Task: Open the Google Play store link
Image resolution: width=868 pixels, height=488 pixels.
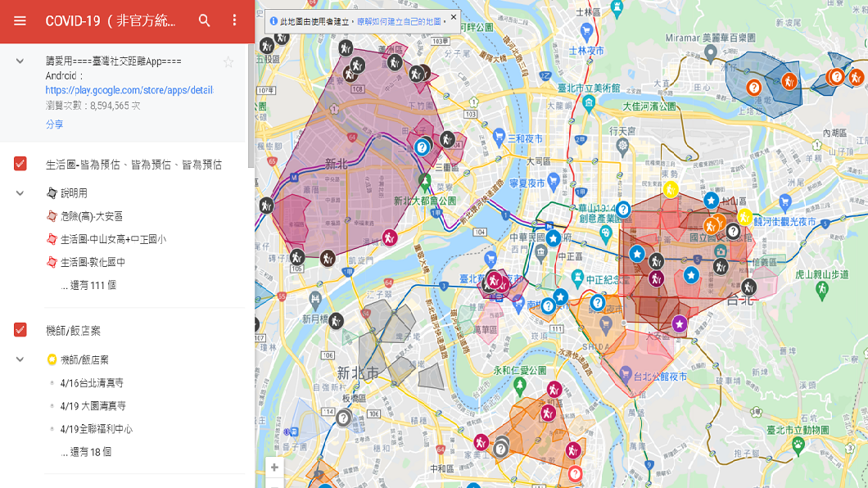Action: click(x=129, y=90)
